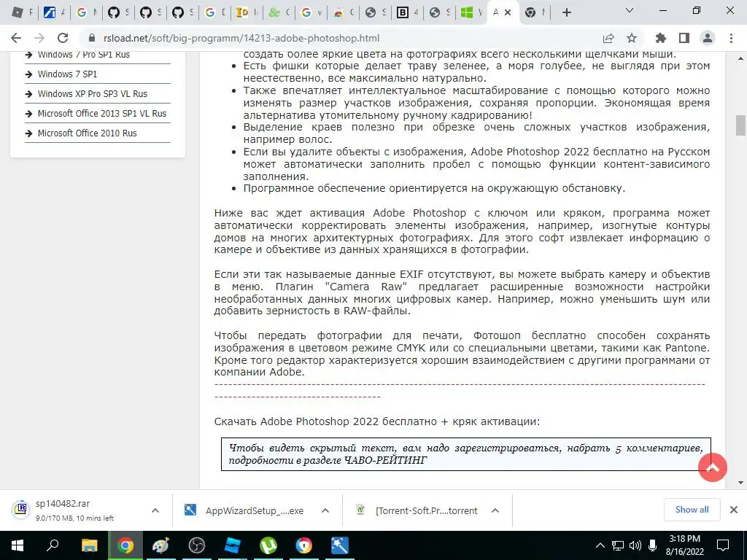
Task: Click the page vertical scrollbar thumb
Action: pos(740,125)
